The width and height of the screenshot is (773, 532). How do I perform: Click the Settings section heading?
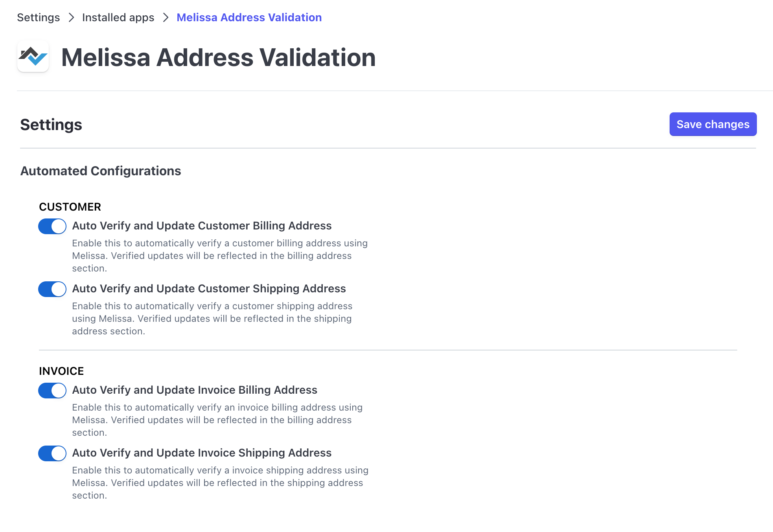pyautogui.click(x=51, y=125)
